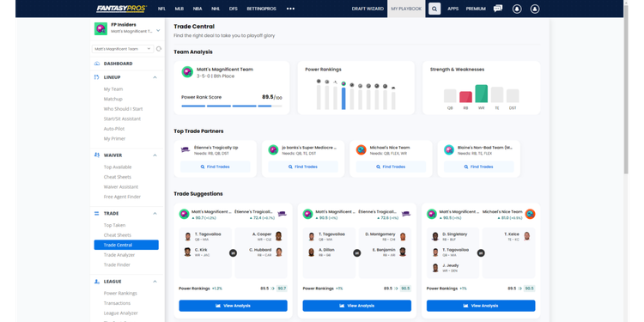Open the NBA menu
This screenshot has width=644, height=322.
click(x=197, y=9)
